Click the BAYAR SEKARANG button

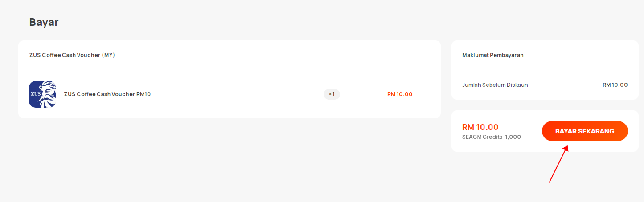(585, 131)
